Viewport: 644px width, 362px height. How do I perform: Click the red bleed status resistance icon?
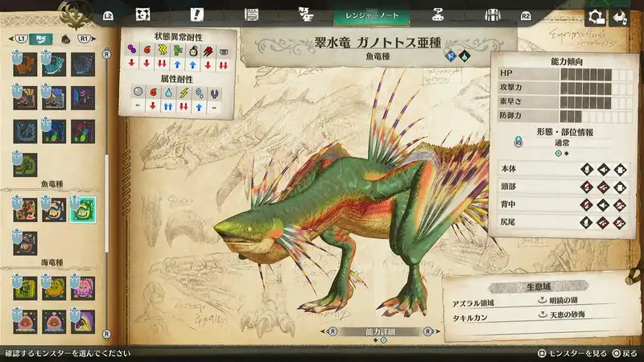pyautogui.click(x=208, y=51)
